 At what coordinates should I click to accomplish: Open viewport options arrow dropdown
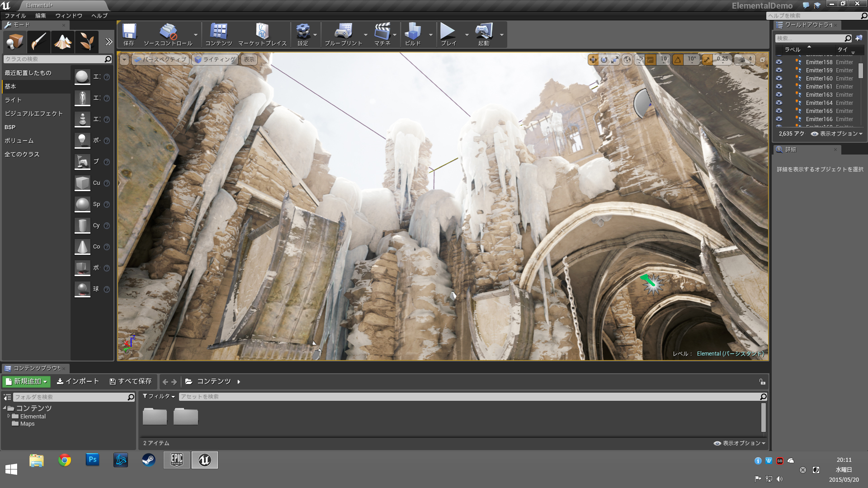(x=124, y=59)
